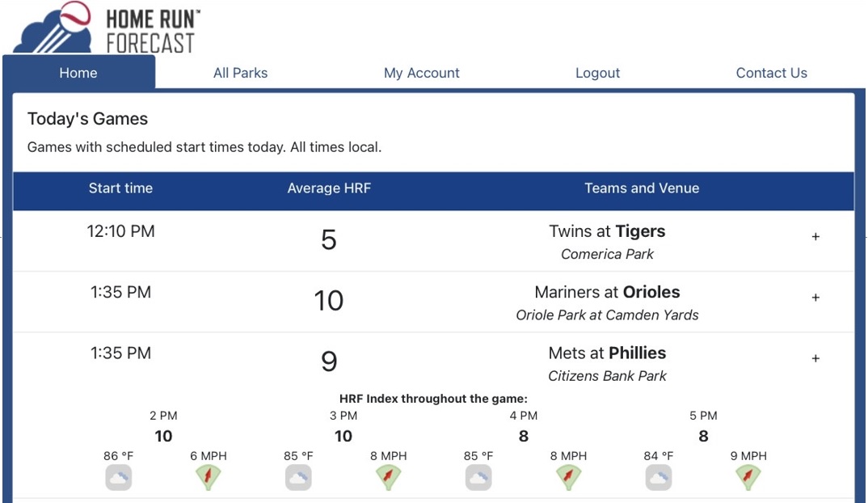Switch to the All Parks tab

tap(240, 73)
